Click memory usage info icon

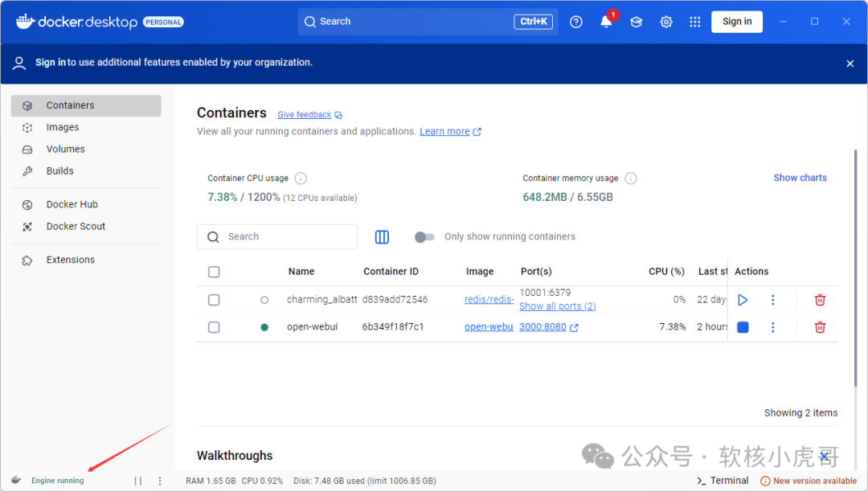click(x=631, y=178)
